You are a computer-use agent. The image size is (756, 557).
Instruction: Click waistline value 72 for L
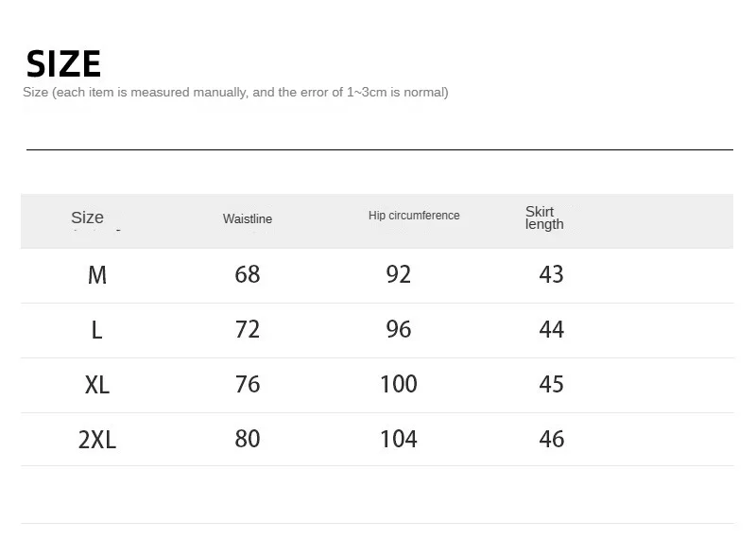(248, 329)
